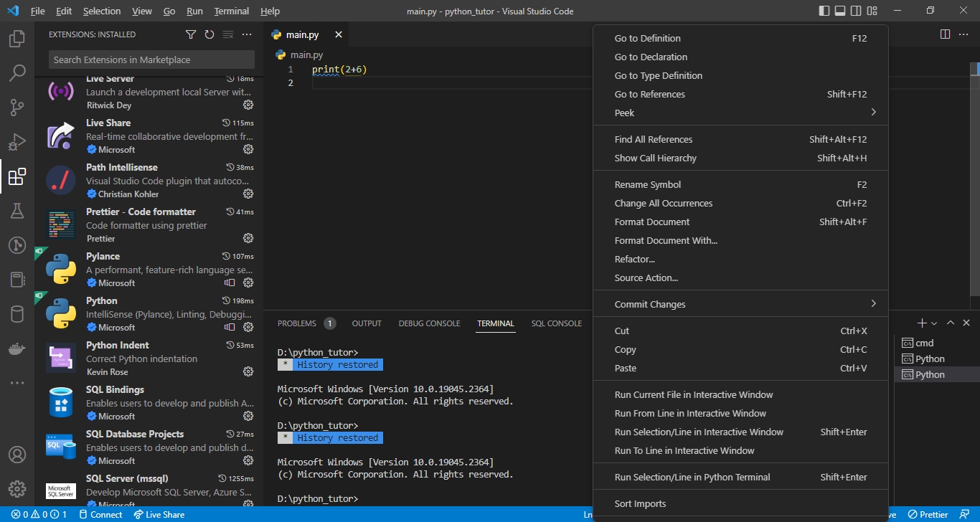Screen dimensions: 980x522
Task: Open the Accounts icon in the activity bar
Action: click(17, 454)
